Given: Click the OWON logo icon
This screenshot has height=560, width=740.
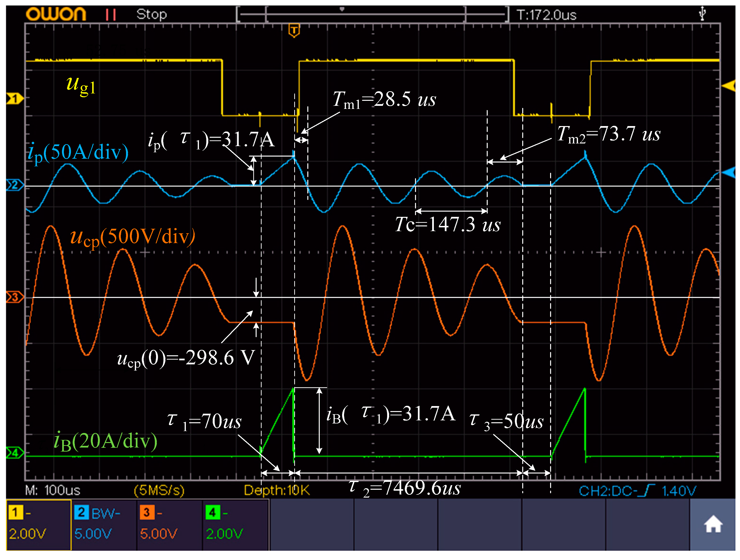Looking at the screenshot, I should pyautogui.click(x=55, y=14).
